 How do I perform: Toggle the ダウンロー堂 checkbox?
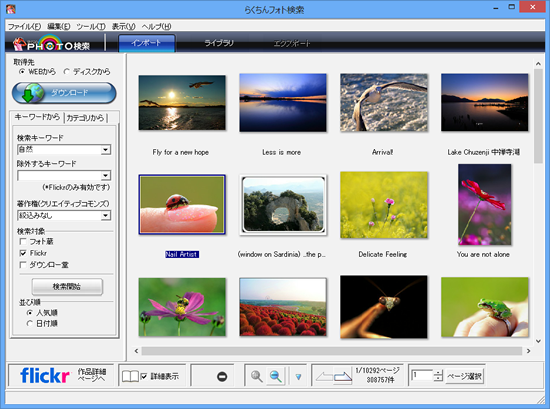[23, 264]
